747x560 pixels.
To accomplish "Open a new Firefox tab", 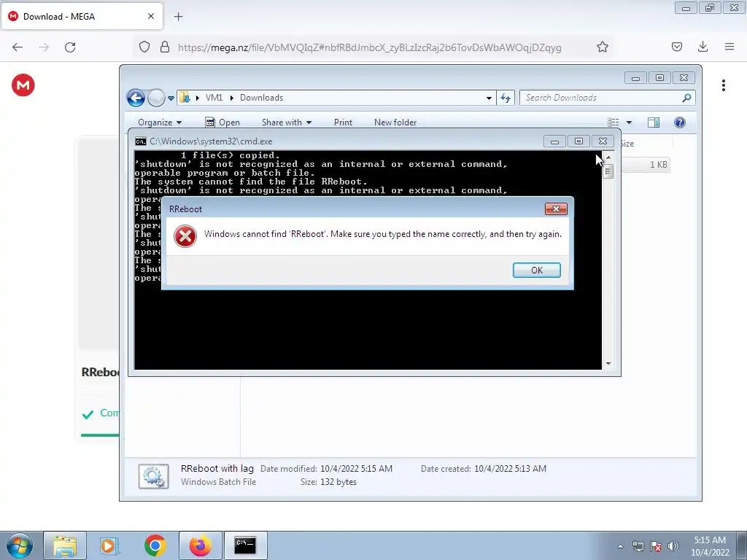I will 178,17.
